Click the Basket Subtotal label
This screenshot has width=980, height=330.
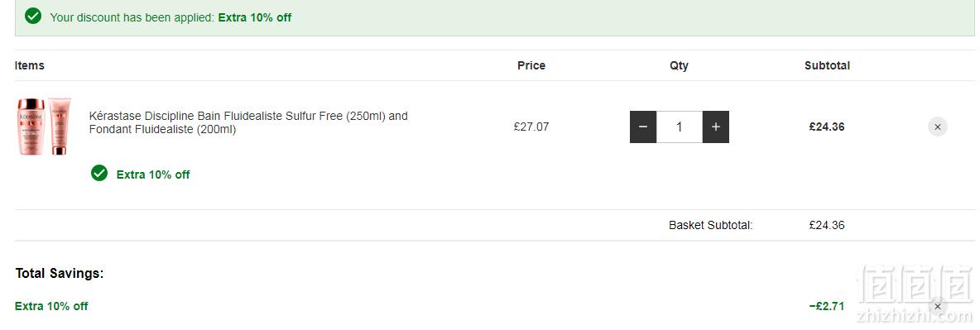[x=711, y=225]
